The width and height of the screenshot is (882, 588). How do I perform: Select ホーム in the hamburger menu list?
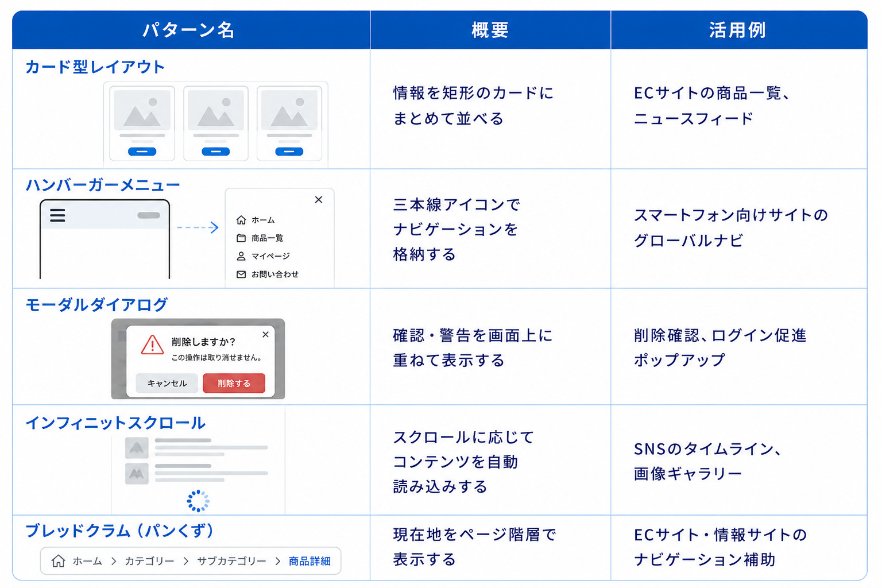coord(263,220)
